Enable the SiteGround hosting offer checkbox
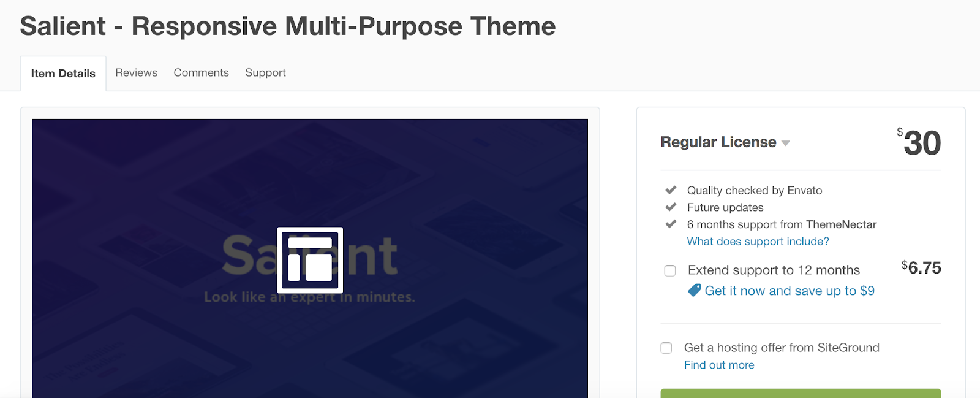980x398 pixels. click(666, 348)
